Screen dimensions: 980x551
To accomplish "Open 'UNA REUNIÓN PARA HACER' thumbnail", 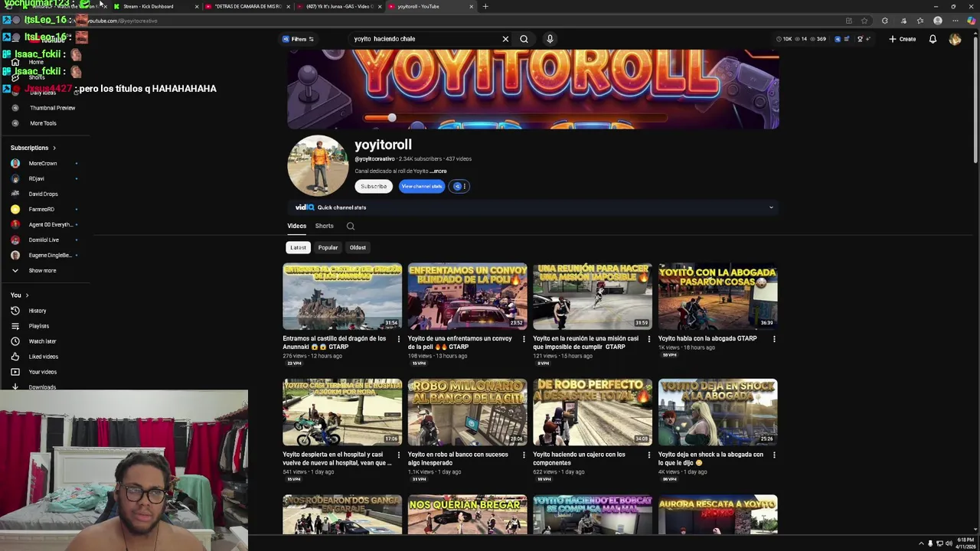I will pos(593,296).
